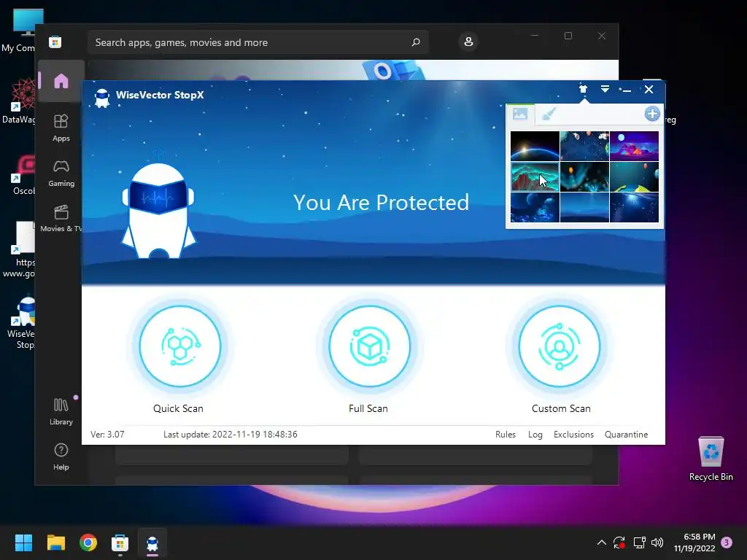
Task: Click the WiseVector StopX taskbar icon
Action: tap(152, 542)
